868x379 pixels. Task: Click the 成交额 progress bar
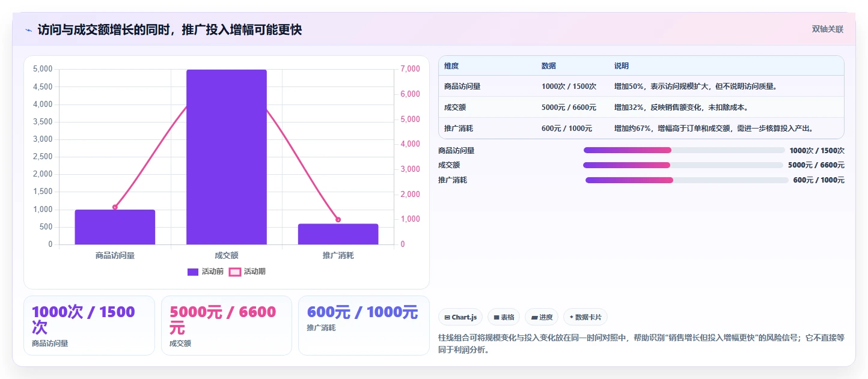point(683,165)
